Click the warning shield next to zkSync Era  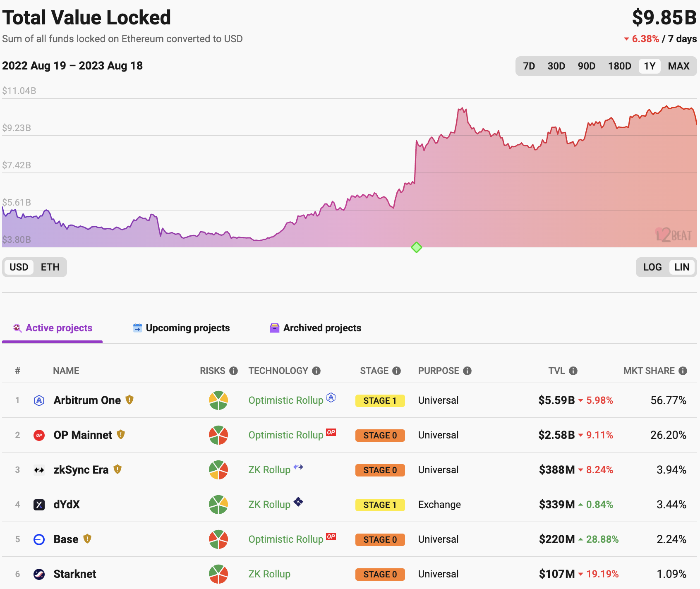click(x=117, y=469)
